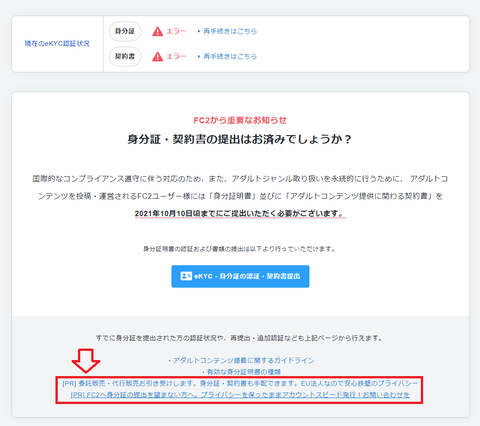
Task: Click the 契約書 pill label
Action: coord(125,56)
